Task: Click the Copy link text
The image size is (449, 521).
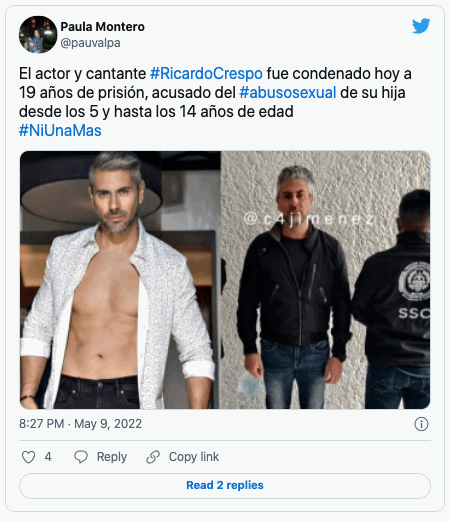Action: coord(194,457)
